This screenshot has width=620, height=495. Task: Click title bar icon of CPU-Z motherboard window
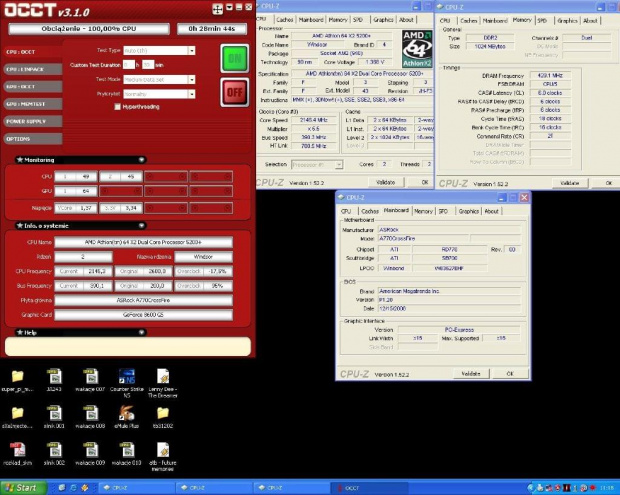[x=341, y=197]
